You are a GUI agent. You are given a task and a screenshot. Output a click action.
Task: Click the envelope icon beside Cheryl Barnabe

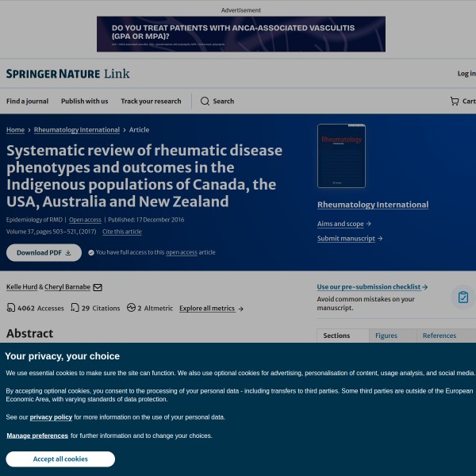(98, 287)
